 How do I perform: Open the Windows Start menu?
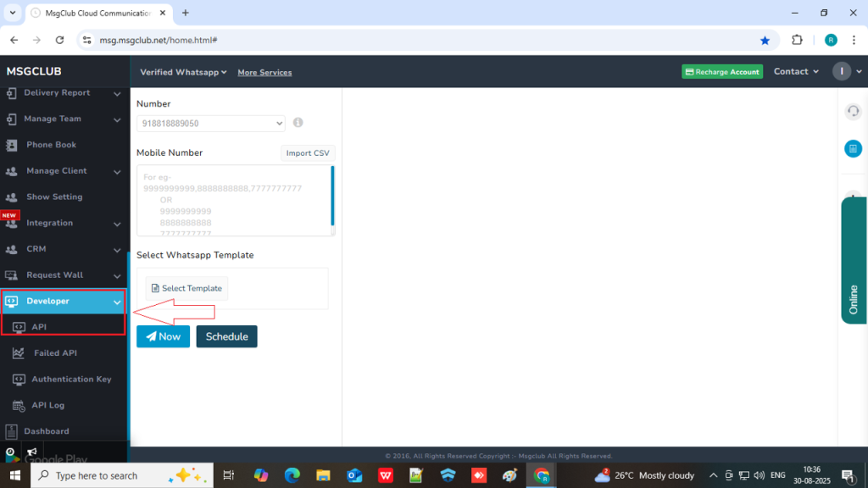coord(15,475)
